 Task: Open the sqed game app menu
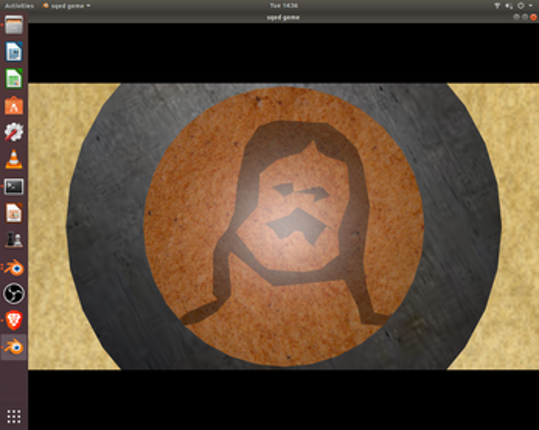(67, 5)
